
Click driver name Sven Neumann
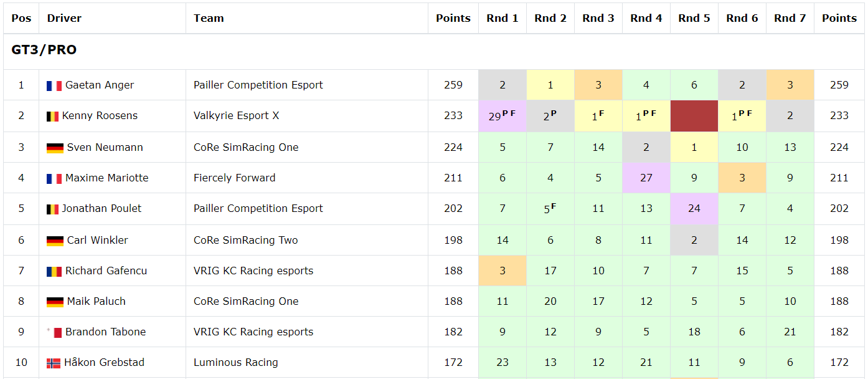pyautogui.click(x=105, y=147)
